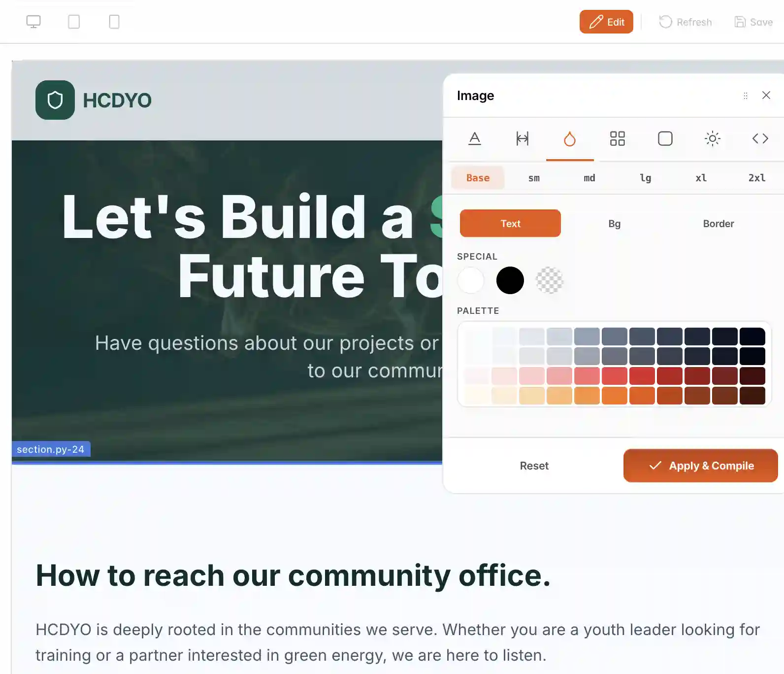
Task: Switch to mobile preview icon
Action: point(114,22)
